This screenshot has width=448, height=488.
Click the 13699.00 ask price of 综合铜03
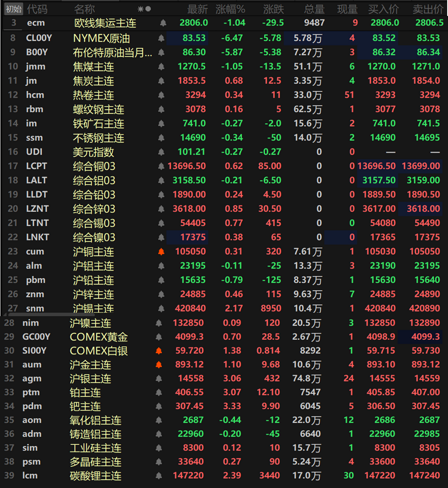point(420,166)
